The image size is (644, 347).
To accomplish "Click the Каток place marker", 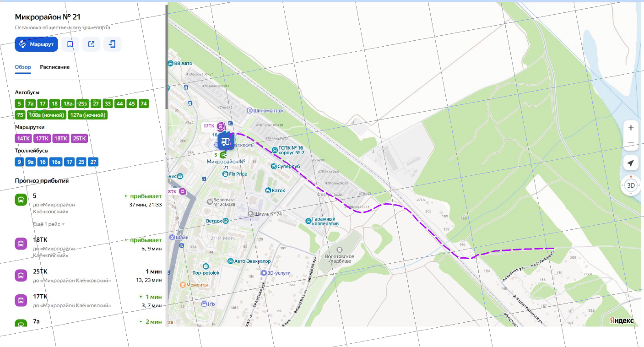I will (269, 190).
